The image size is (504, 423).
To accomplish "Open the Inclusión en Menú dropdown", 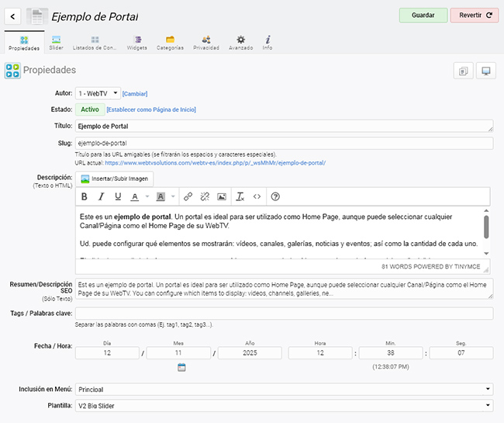I will click(x=284, y=389).
